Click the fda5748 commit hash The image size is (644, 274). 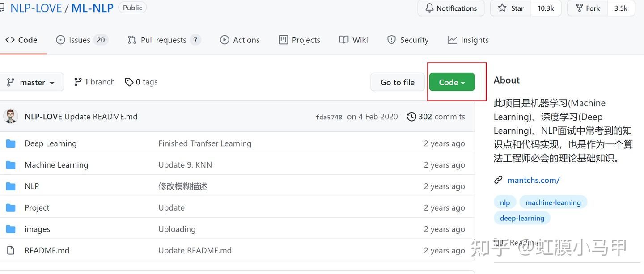pyautogui.click(x=329, y=117)
